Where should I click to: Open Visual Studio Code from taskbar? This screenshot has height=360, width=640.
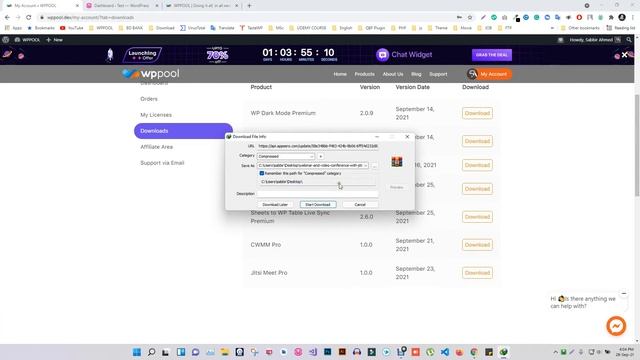click(445, 352)
